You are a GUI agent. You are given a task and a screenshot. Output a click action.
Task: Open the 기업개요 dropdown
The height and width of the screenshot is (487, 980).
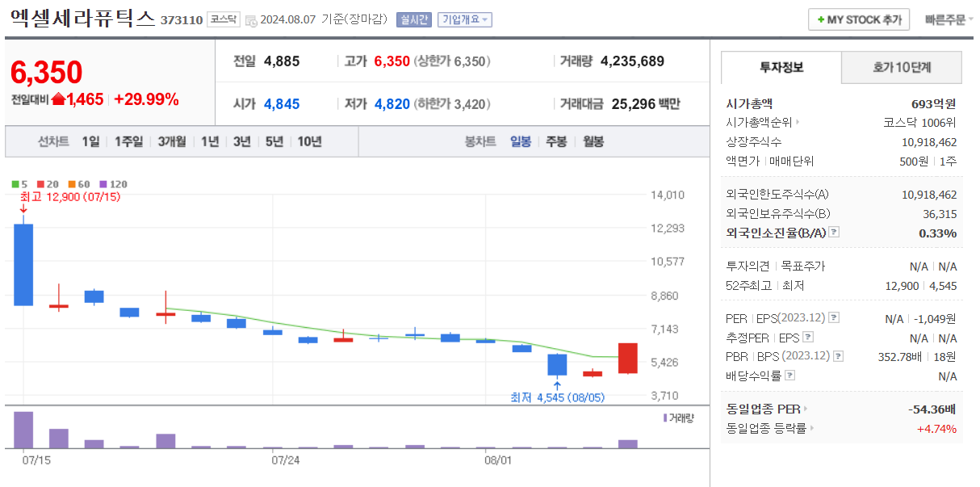point(465,20)
